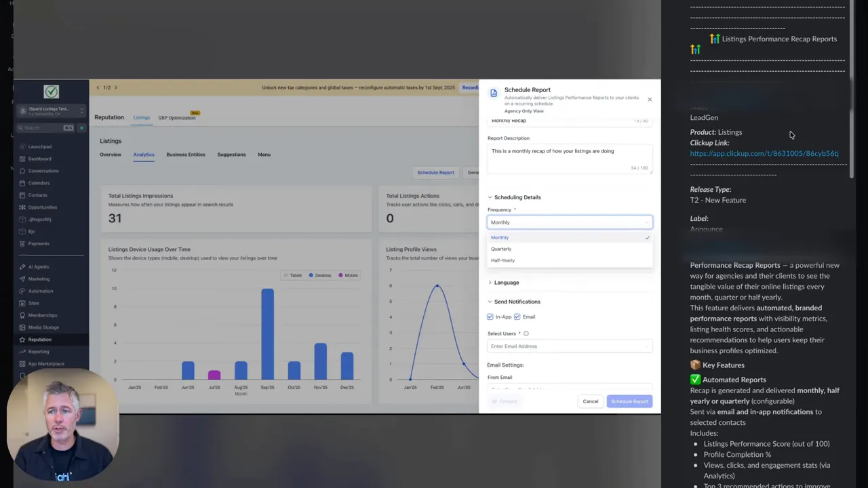The width and height of the screenshot is (868, 488).
Task: Open the Suggestions tab
Action: [231, 155]
